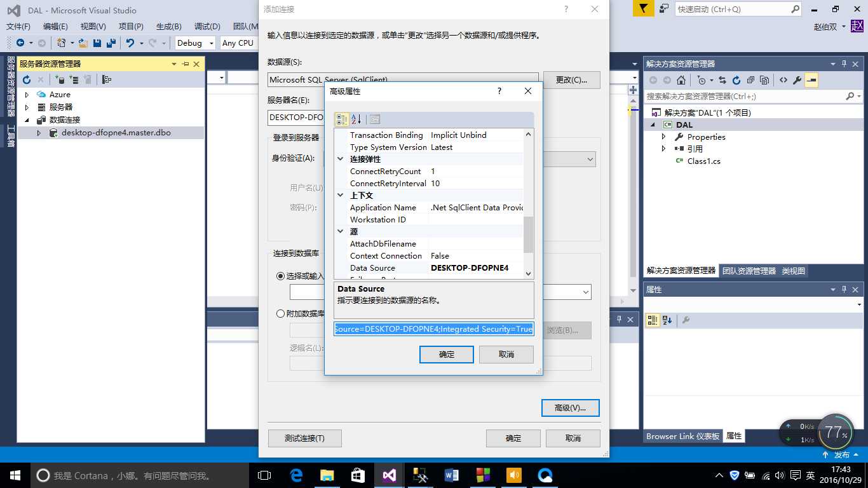This screenshot has width=868, height=488.
Task: Switch Advanced Properties grid to categorized view
Action: pos(342,119)
